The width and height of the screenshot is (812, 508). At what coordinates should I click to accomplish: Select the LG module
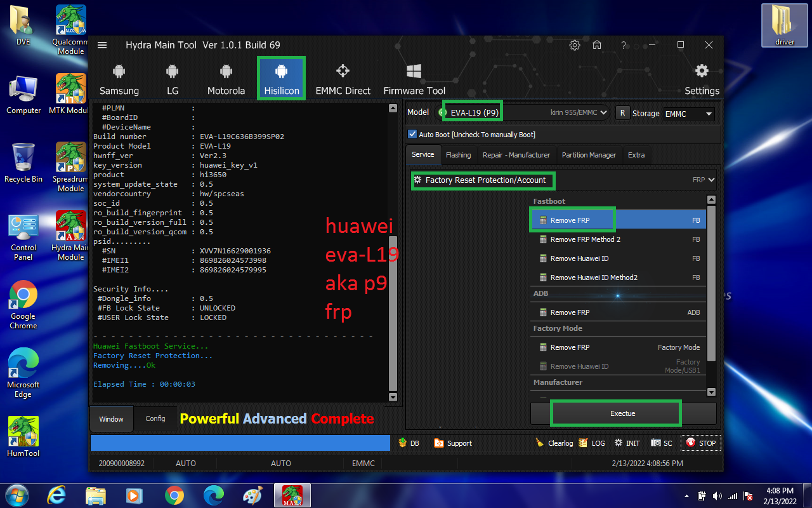pos(173,79)
